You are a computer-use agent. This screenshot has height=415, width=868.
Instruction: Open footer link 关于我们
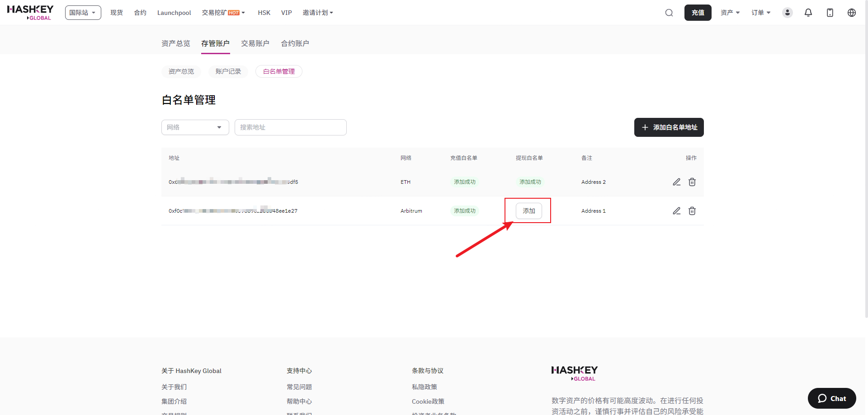174,387
